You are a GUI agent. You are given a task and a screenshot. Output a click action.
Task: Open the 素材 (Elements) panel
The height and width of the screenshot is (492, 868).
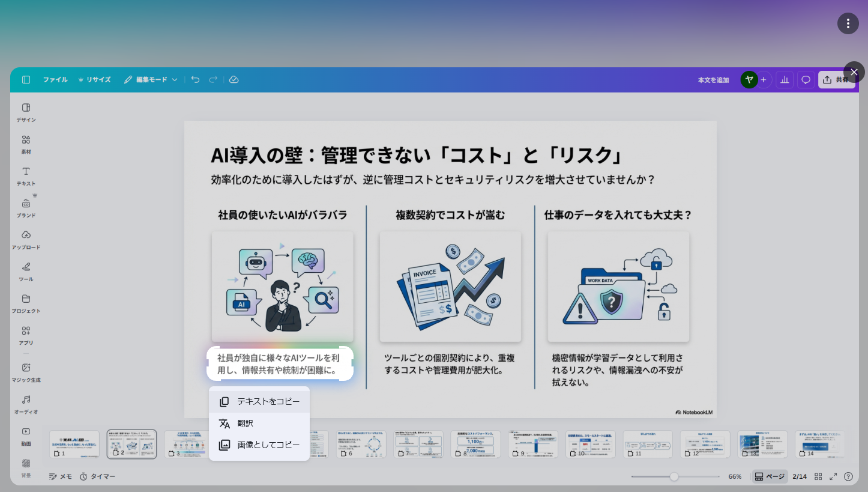[26, 144]
